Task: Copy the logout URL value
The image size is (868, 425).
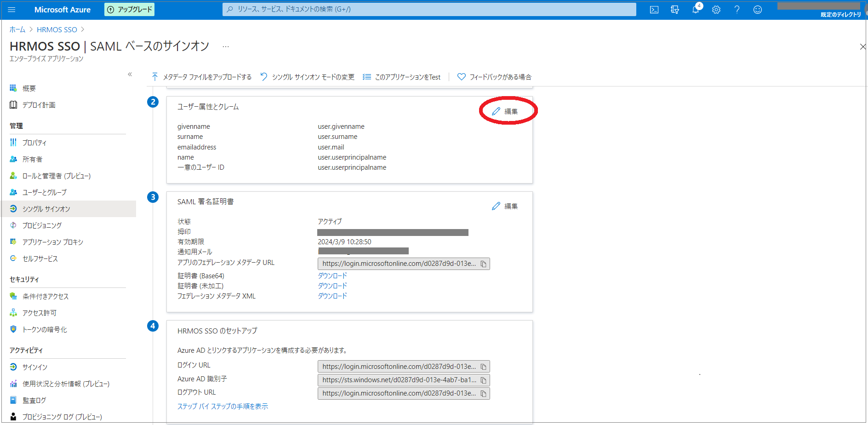Action: point(483,394)
